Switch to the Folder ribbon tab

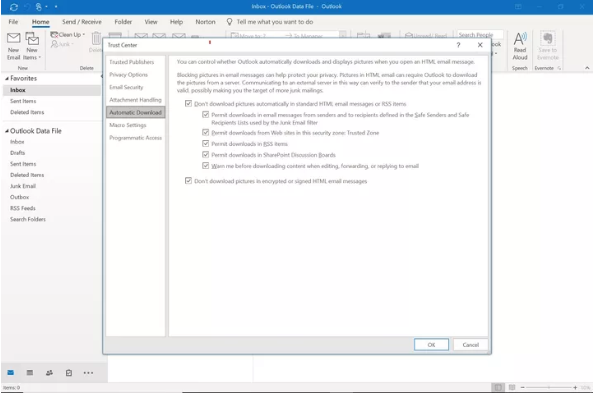tap(123, 22)
